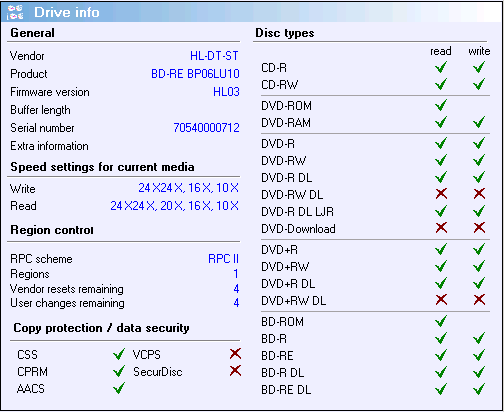Select the HL-DT-ST vendor value
The height and width of the screenshot is (412, 504).
pyautogui.click(x=214, y=56)
